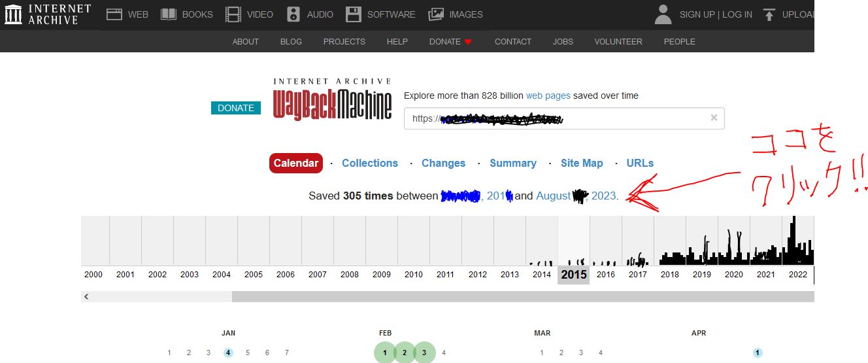Select year 2019 in the timeline
This screenshot has width=868, height=363.
702,275
